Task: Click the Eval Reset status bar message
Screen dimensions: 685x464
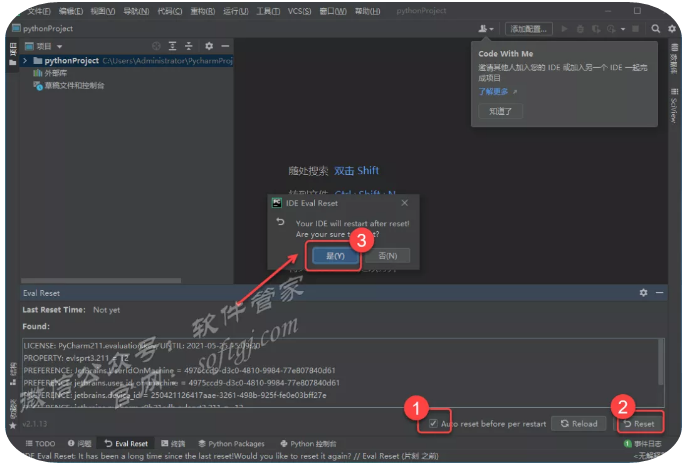Action: [232, 456]
